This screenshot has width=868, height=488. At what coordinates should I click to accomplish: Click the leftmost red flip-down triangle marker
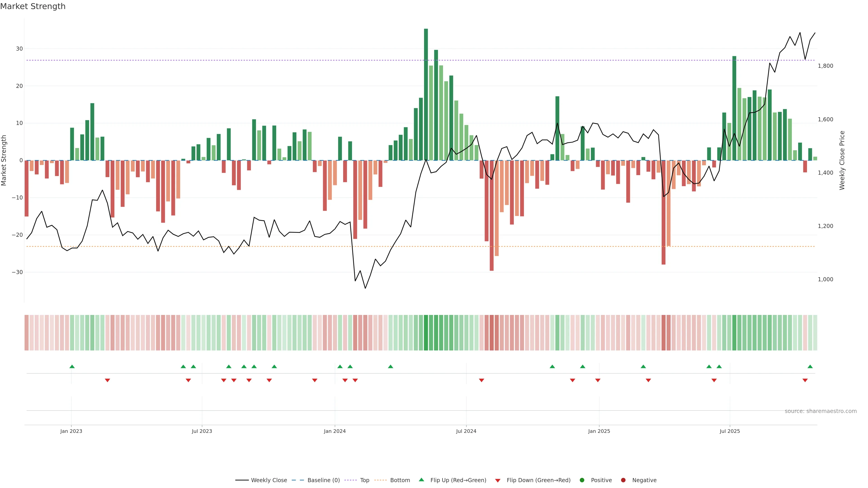click(107, 380)
